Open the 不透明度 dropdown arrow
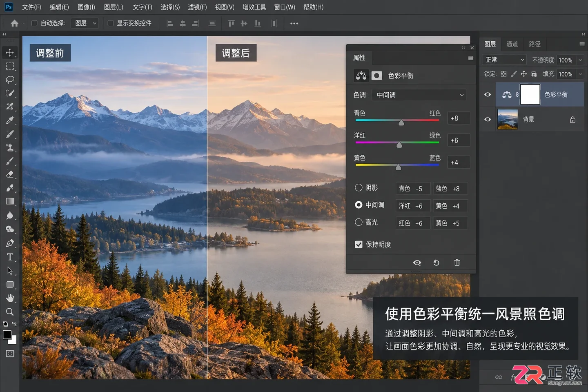588x392 pixels. coord(580,60)
